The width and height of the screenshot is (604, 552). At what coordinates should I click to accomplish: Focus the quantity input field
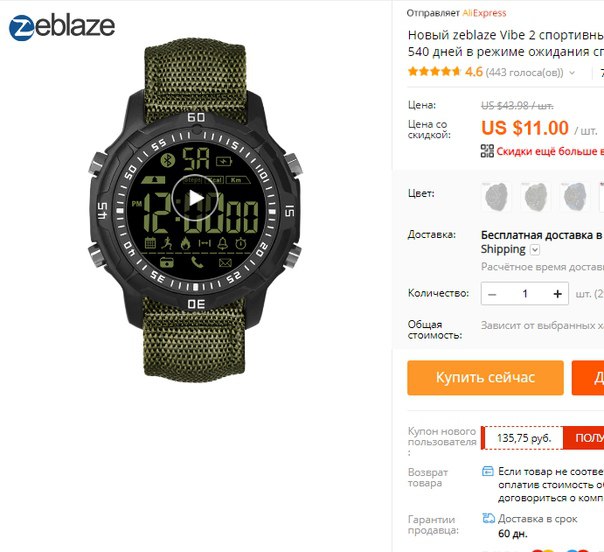(x=525, y=294)
